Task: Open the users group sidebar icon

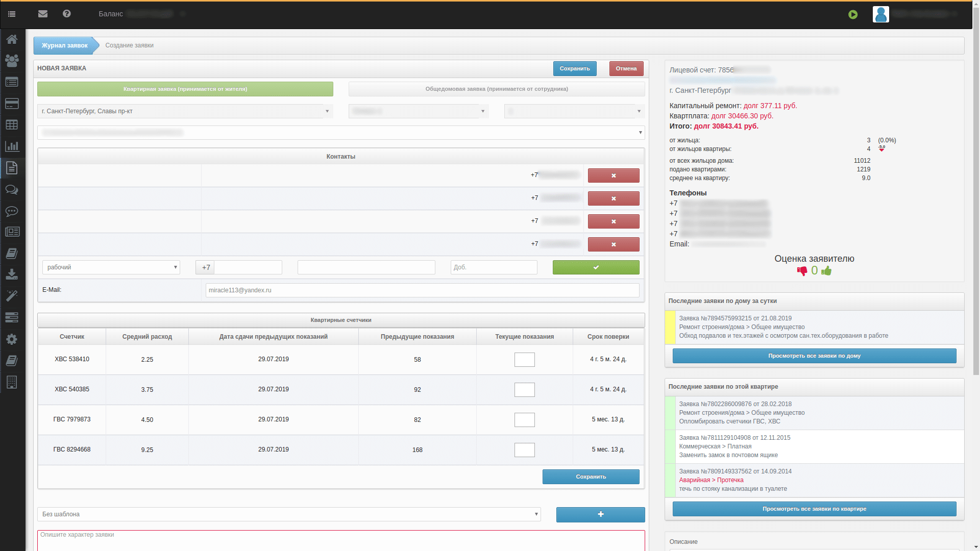Action: [12, 61]
